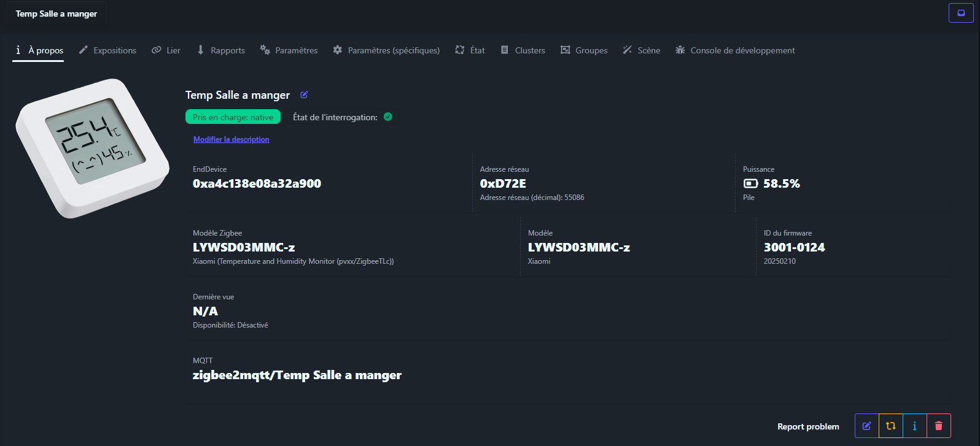Open Paramètres (spécifiques) tab

tap(386, 50)
